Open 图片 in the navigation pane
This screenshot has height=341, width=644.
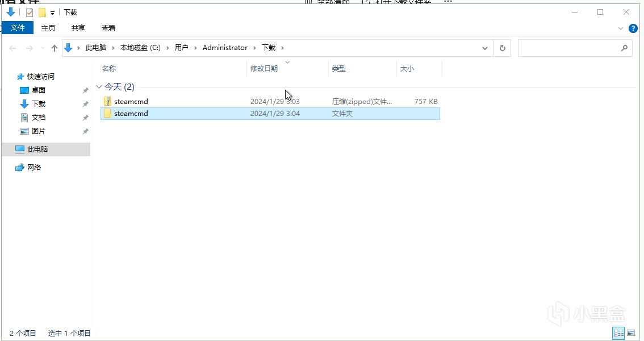point(39,131)
